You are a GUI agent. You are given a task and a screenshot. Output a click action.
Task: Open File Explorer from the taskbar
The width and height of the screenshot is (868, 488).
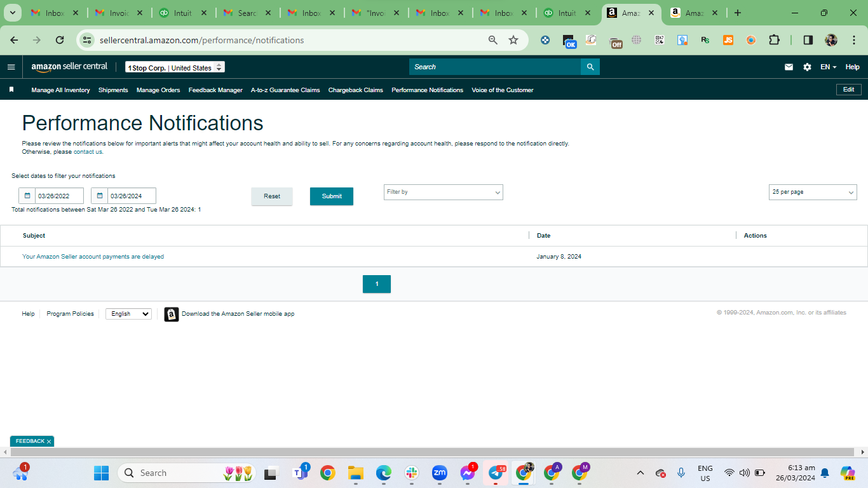pyautogui.click(x=355, y=473)
